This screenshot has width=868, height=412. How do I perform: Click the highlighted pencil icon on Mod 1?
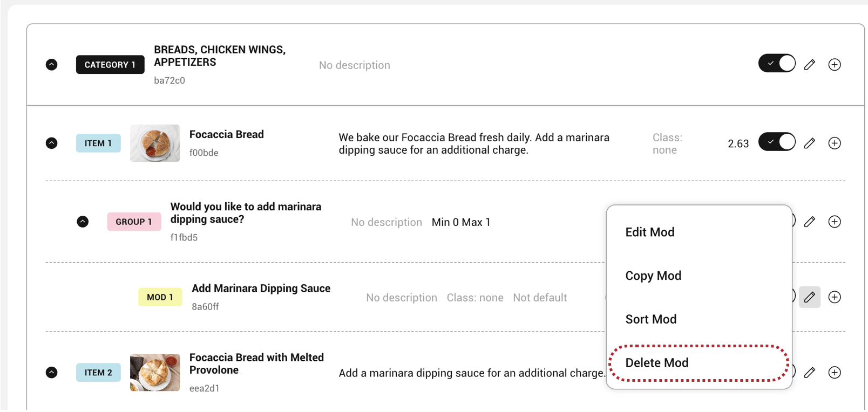[809, 297]
